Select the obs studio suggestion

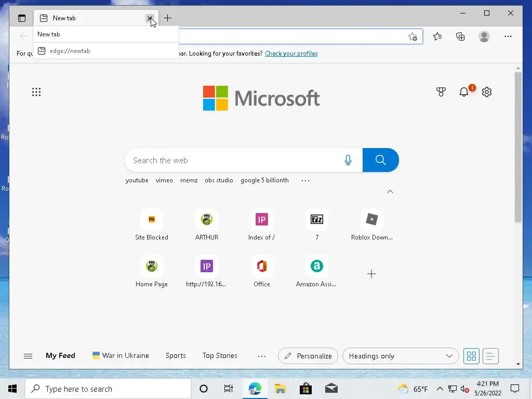(x=219, y=180)
